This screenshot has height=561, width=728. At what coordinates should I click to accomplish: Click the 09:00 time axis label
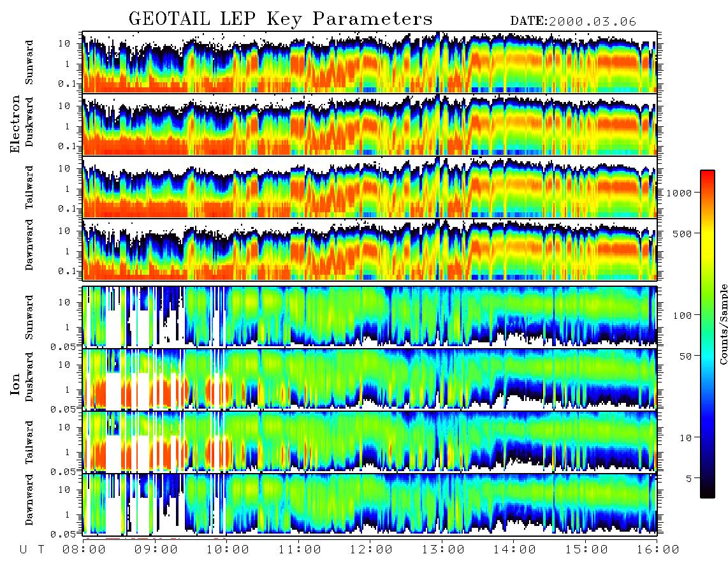(x=156, y=550)
